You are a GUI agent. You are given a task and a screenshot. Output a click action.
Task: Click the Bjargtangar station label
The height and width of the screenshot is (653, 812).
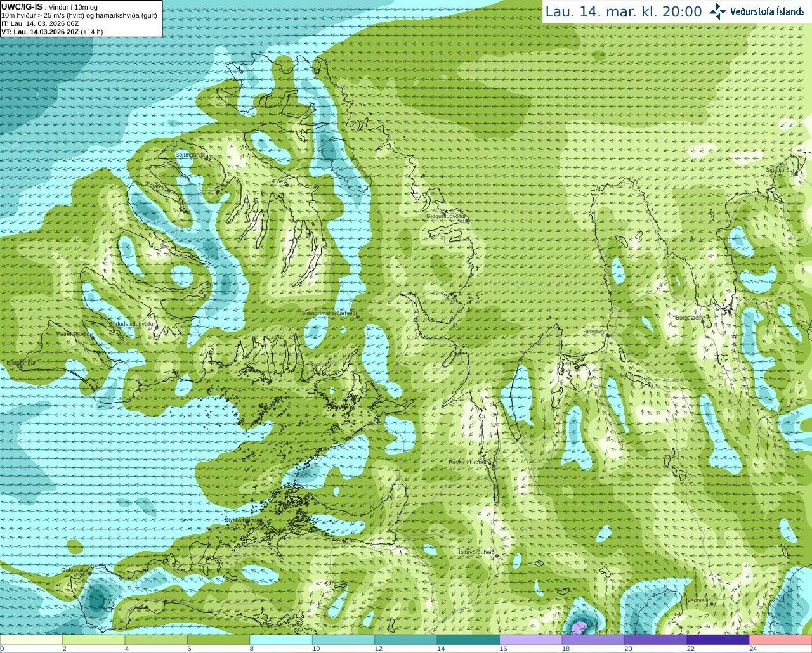21,363
